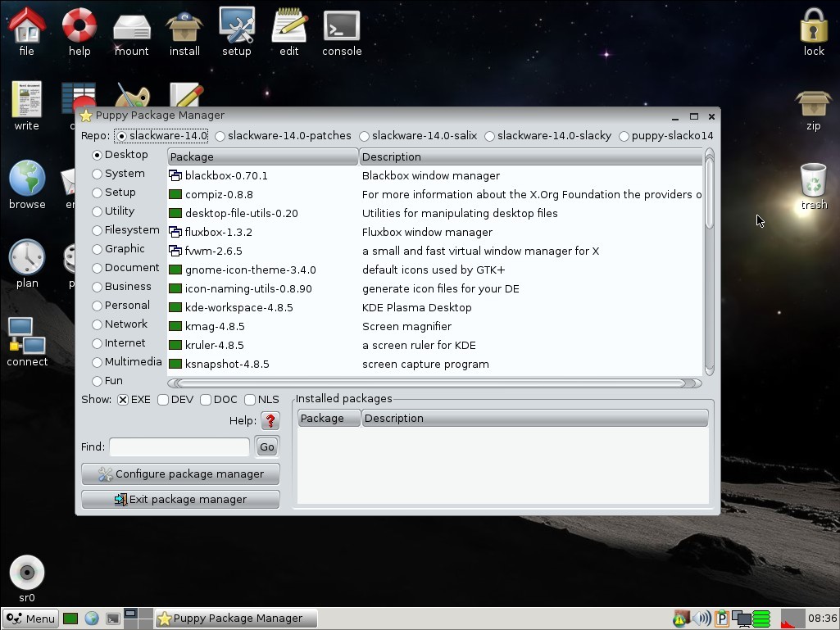Image resolution: width=840 pixels, height=630 pixels.
Task: Select the puppy-slacko14 repo
Action: tap(666, 136)
